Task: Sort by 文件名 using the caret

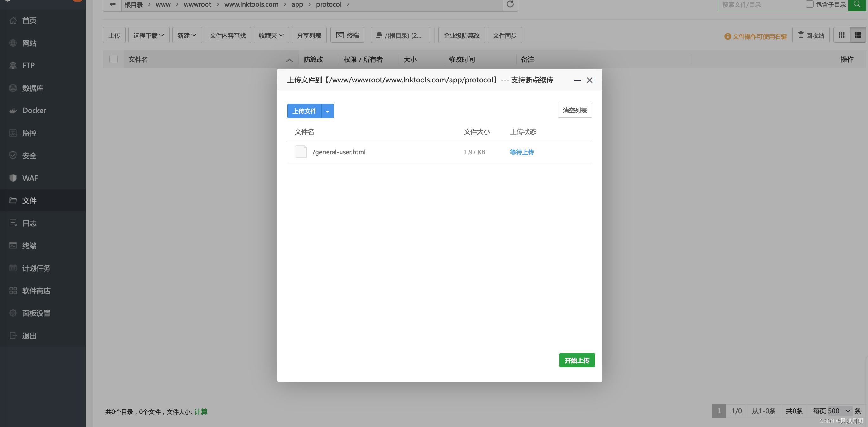Action: [290, 60]
